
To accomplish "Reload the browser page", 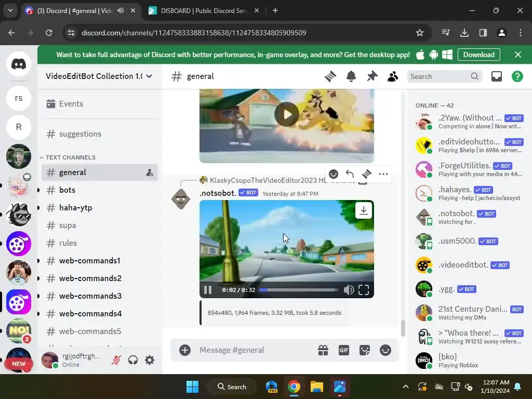I will (49, 33).
